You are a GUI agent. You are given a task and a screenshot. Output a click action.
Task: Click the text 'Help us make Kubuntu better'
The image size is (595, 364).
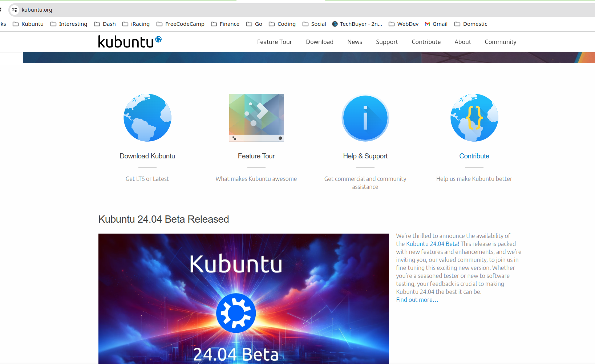point(474,179)
